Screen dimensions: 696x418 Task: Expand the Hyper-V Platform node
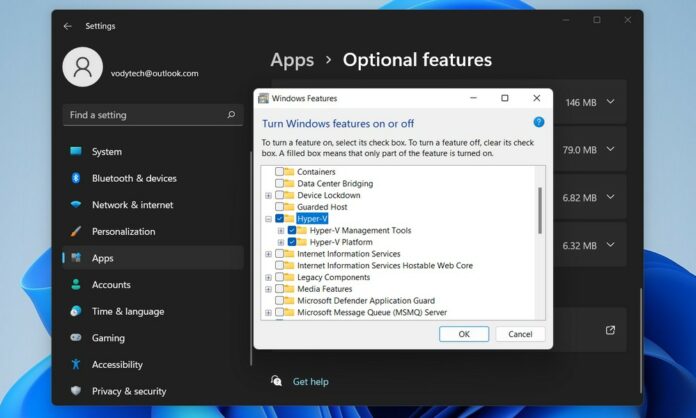[x=281, y=242]
